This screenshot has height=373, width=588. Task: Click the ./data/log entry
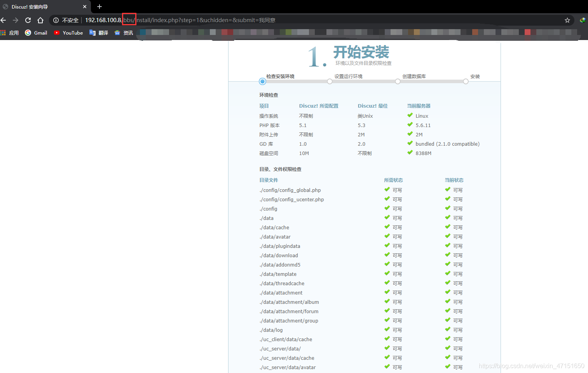tap(271, 330)
